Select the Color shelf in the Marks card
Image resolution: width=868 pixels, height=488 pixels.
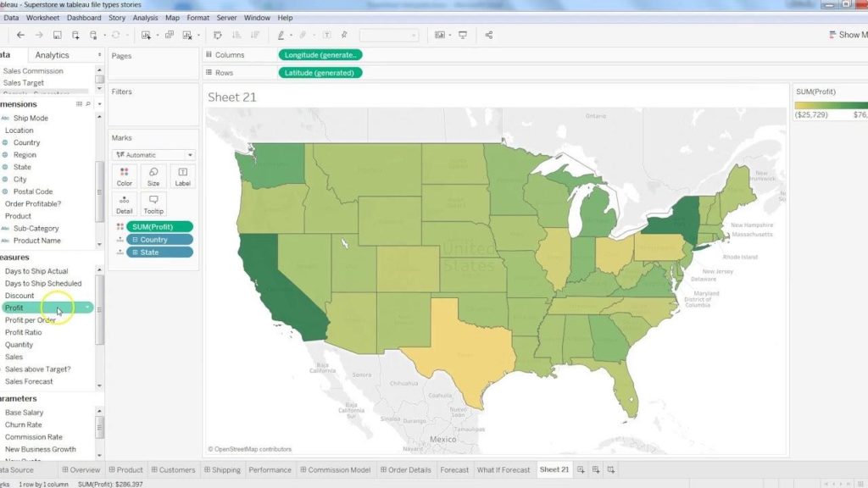pos(124,175)
